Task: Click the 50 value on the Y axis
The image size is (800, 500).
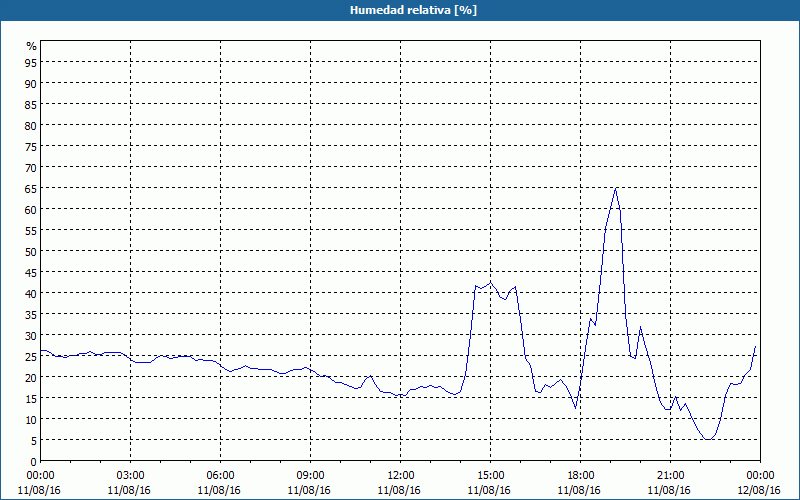Action: click(x=31, y=252)
